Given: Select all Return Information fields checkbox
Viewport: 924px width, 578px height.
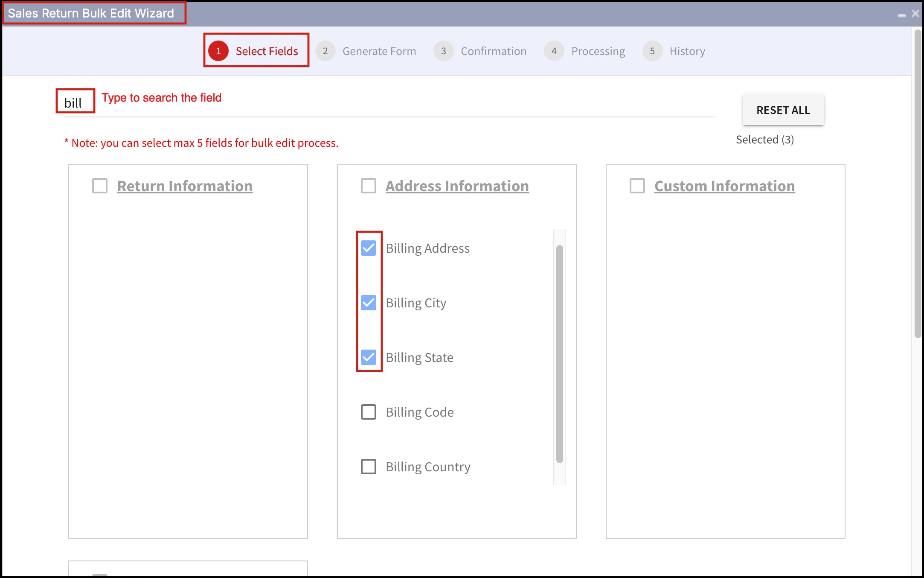Looking at the screenshot, I should point(100,186).
